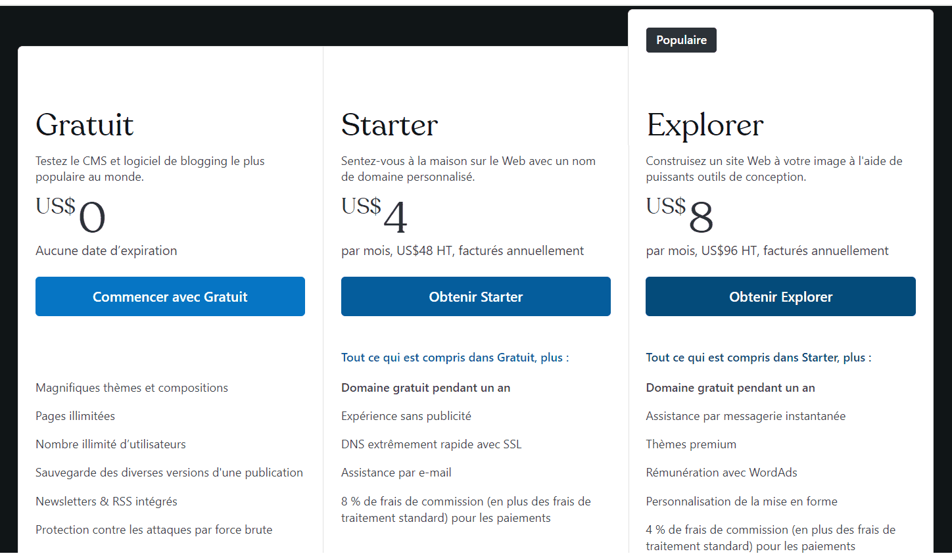Click 'par mois, US$48 HT, facturés annuellement'
The height and width of the screenshot is (560, 952).
(462, 250)
